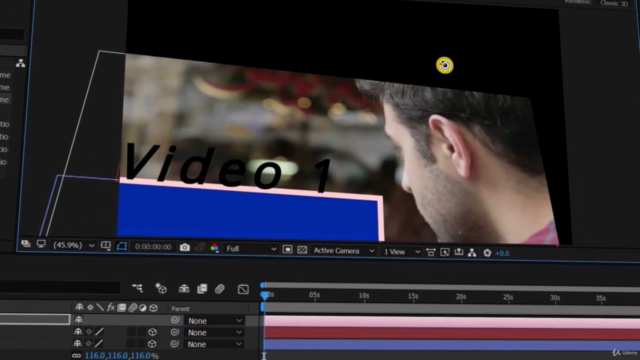The width and height of the screenshot is (640, 360).
Task: Open the Fast Previews icon
Action: 445,252
